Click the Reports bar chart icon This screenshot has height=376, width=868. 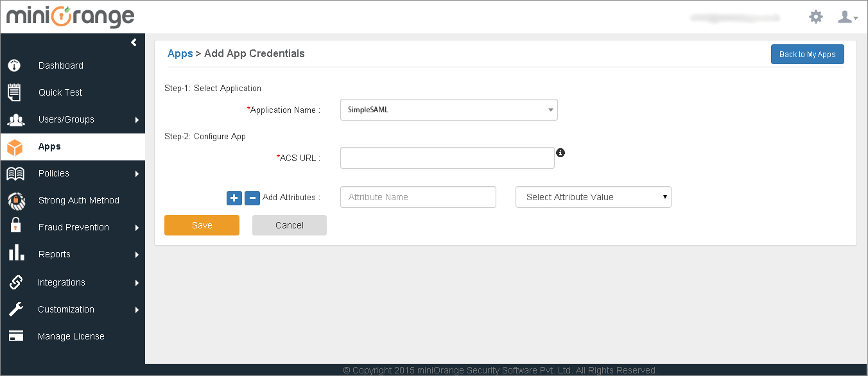[16, 253]
